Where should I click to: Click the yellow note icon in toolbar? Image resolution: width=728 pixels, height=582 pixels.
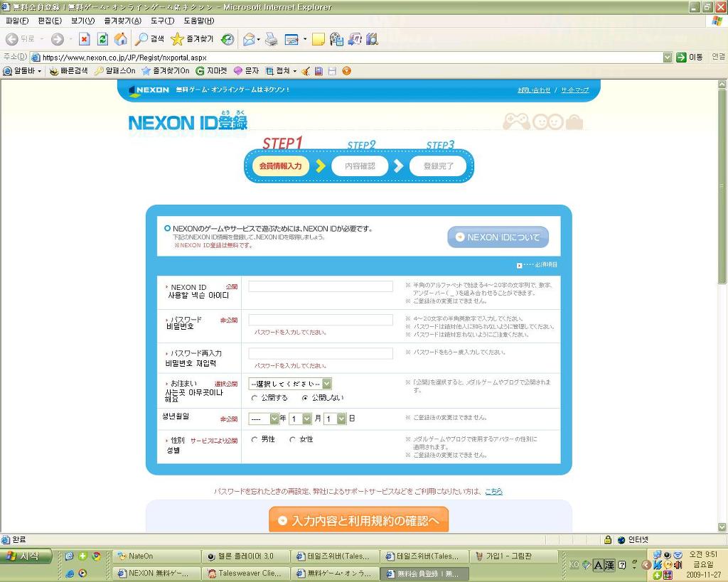(318, 40)
